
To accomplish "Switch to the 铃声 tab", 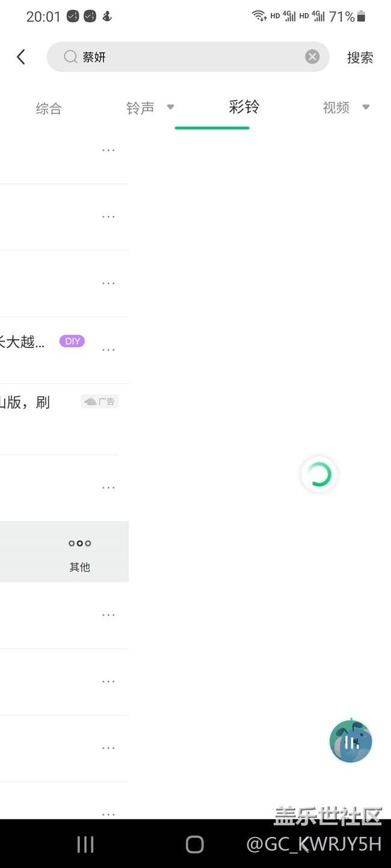I will coord(140,108).
